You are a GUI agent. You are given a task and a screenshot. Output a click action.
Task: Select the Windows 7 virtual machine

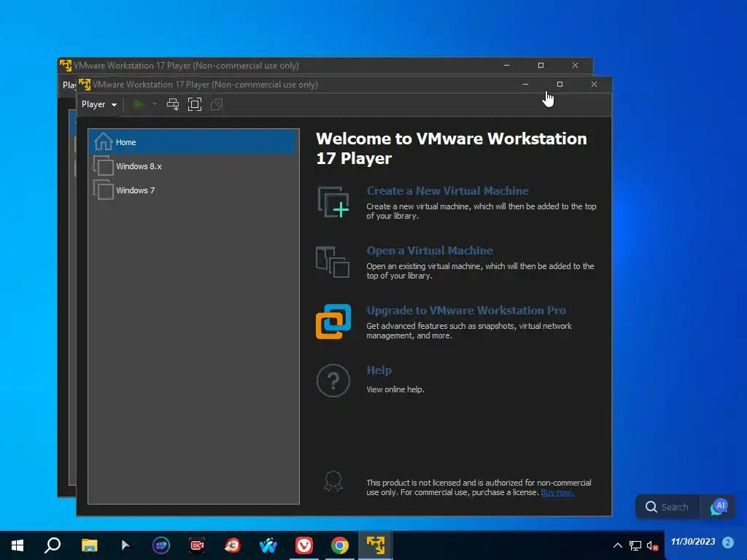193,190
